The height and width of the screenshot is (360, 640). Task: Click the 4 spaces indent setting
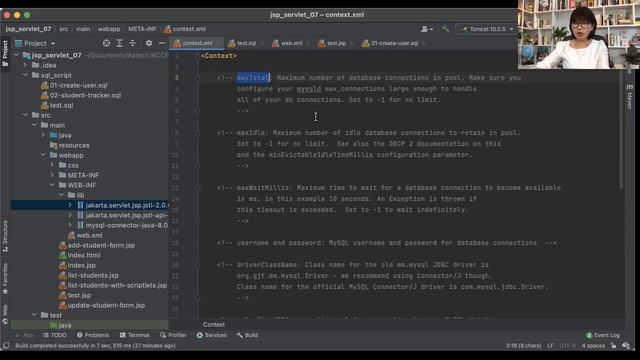click(593, 346)
